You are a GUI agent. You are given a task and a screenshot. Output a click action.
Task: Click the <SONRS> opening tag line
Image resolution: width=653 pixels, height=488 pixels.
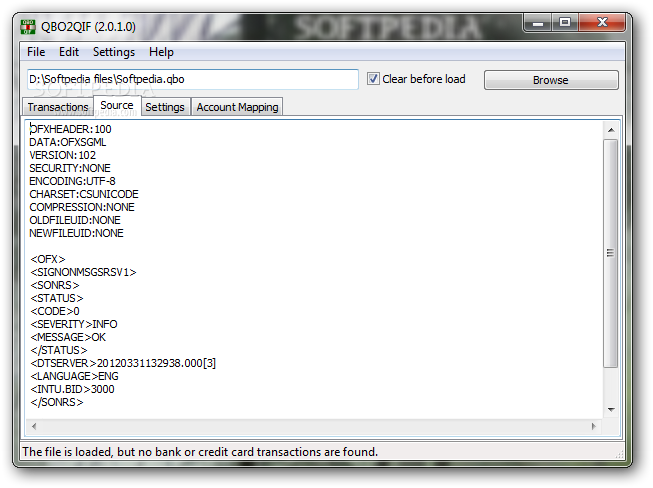(x=55, y=285)
